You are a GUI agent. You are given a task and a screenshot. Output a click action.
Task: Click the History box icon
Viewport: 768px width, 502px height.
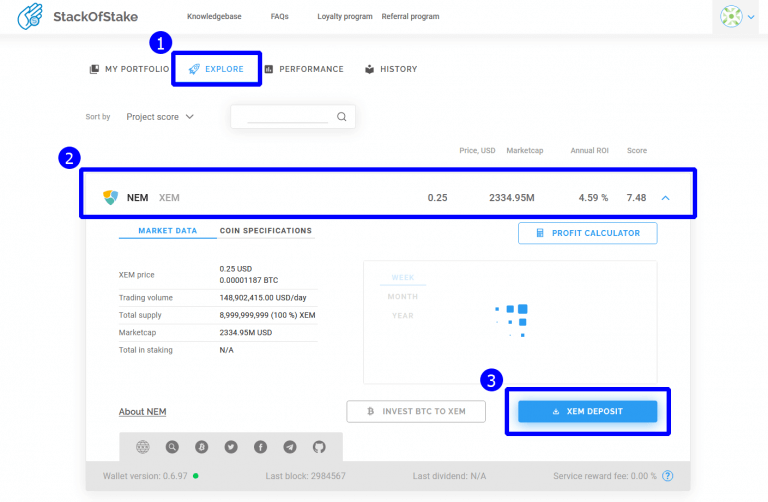(x=369, y=69)
